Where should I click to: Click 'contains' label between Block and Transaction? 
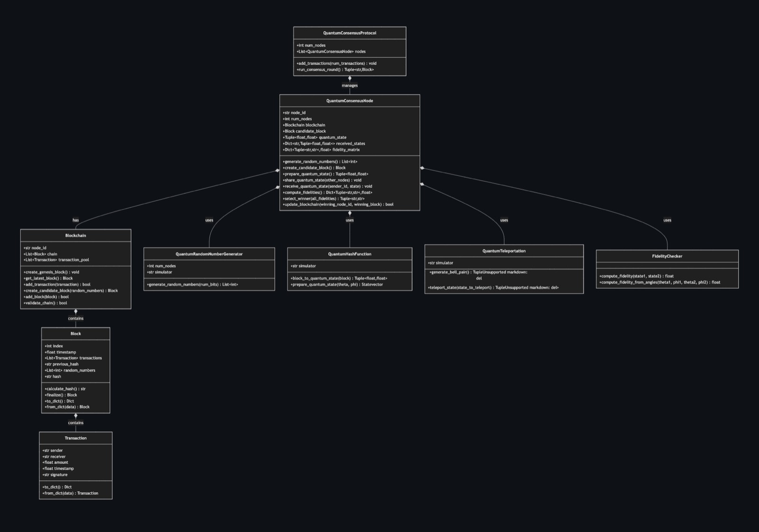click(x=76, y=422)
